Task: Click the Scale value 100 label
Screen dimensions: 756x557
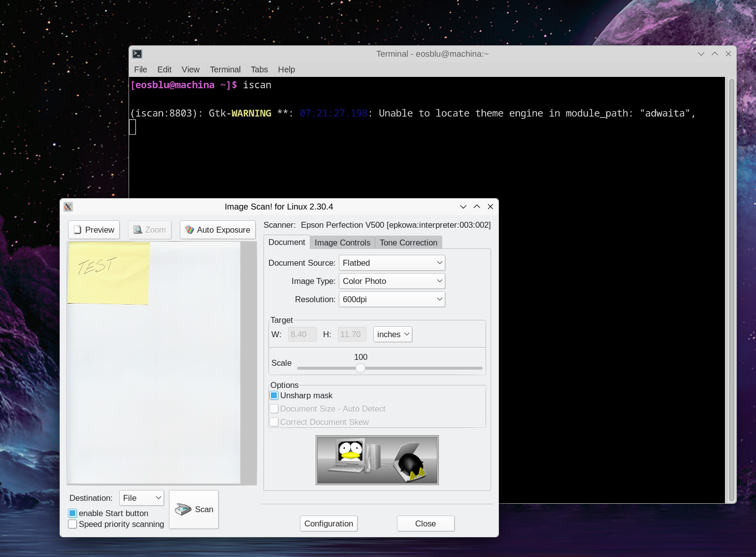Action: 361,357
